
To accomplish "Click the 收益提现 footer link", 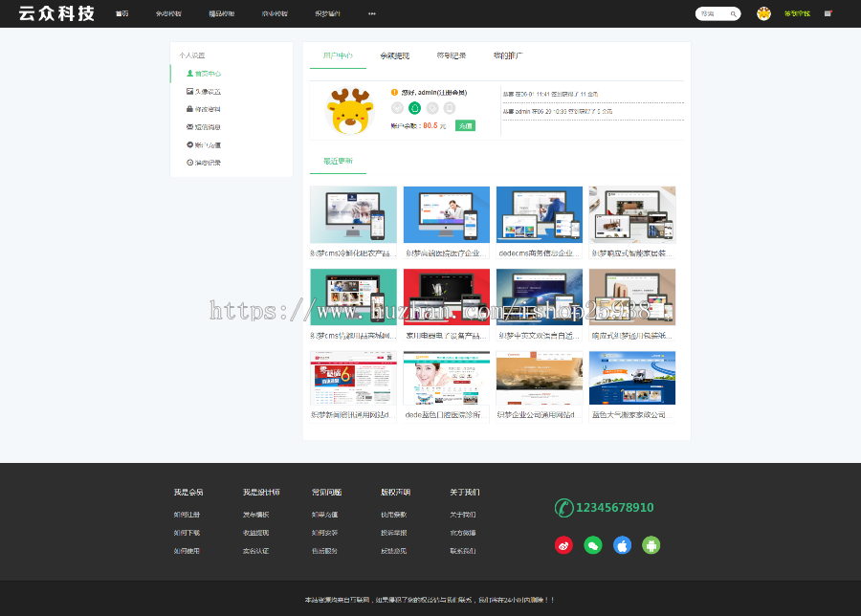I will [x=255, y=533].
